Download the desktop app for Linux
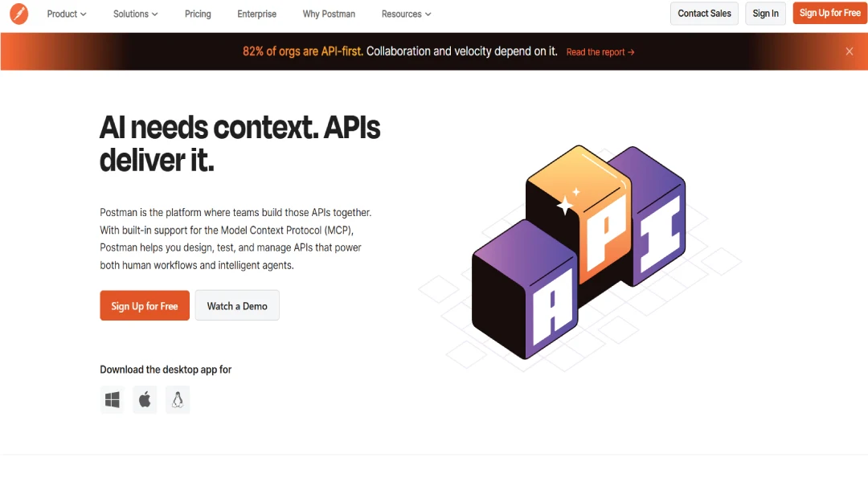 pyautogui.click(x=178, y=399)
